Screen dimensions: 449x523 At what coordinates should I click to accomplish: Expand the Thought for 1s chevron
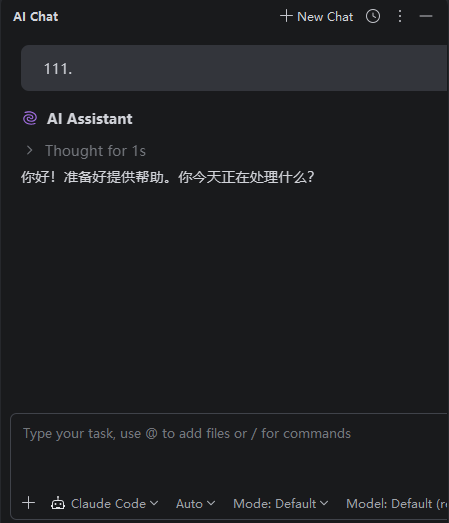(x=29, y=150)
